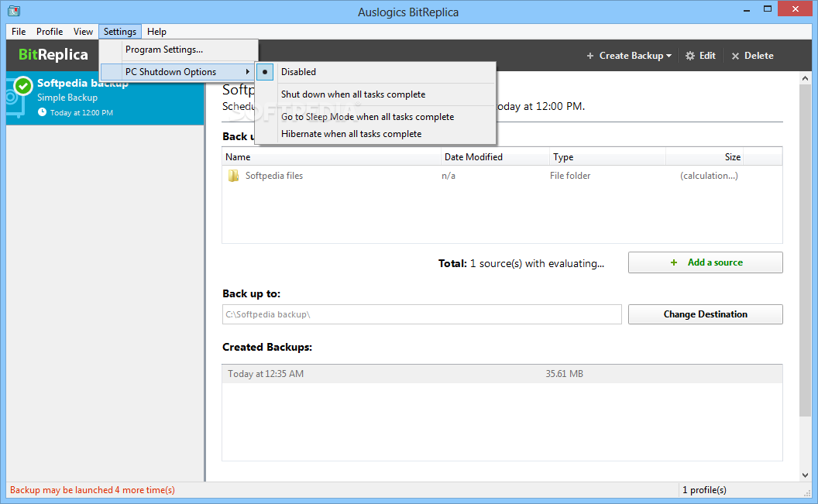Click the Change Destination button
The height and width of the screenshot is (504, 818).
pyautogui.click(x=706, y=314)
